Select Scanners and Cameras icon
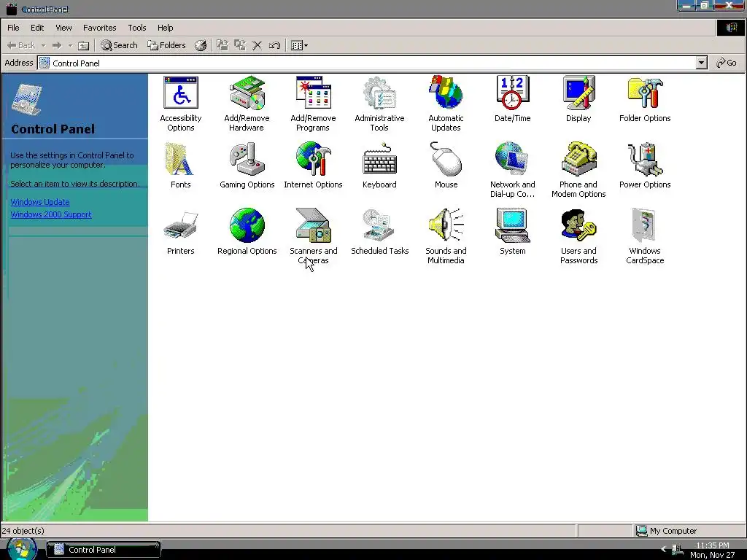This screenshot has width=747, height=560. coord(313,226)
